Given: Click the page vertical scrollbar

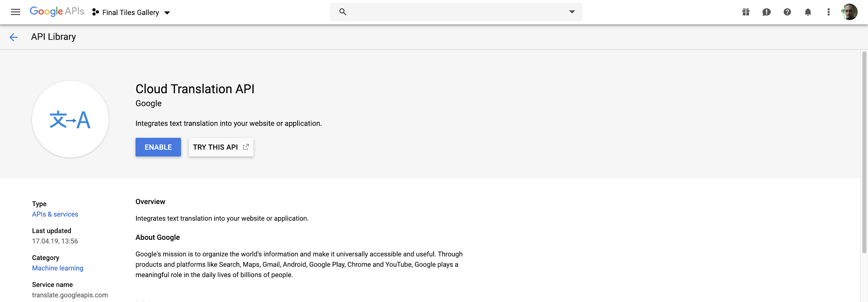Looking at the screenshot, I should pyautogui.click(x=864, y=153).
